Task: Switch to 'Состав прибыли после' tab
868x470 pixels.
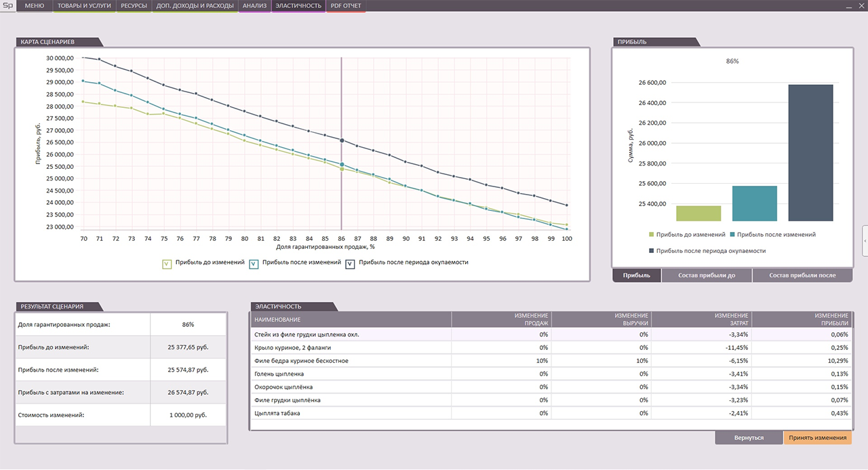Action: pos(802,275)
